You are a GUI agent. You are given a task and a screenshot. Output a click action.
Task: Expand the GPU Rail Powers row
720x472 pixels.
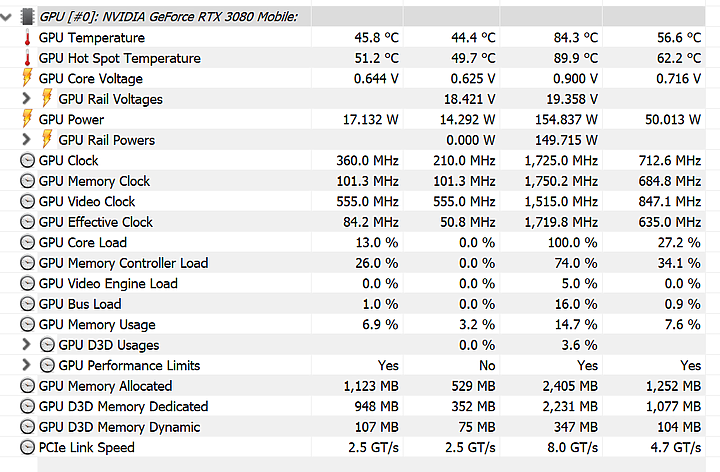tap(27, 140)
